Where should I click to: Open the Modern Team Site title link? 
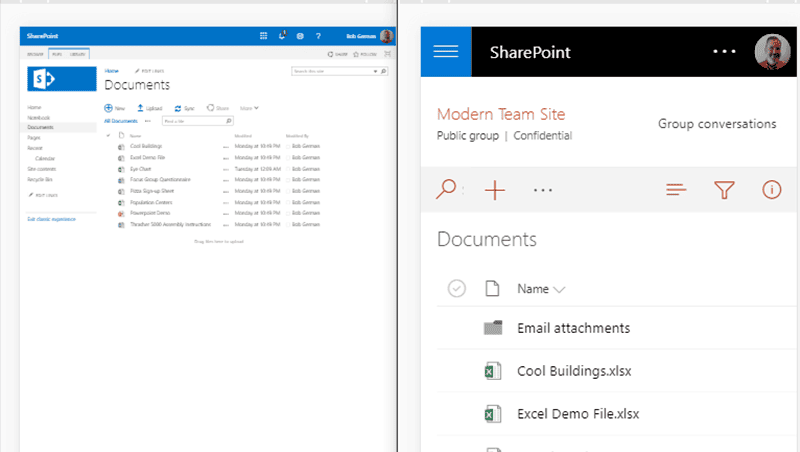(x=501, y=114)
